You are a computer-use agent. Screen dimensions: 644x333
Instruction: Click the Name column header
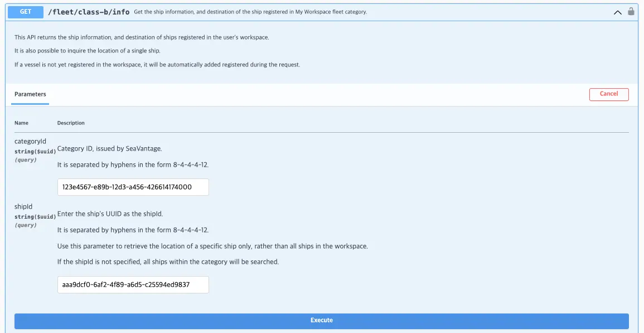[21, 123]
